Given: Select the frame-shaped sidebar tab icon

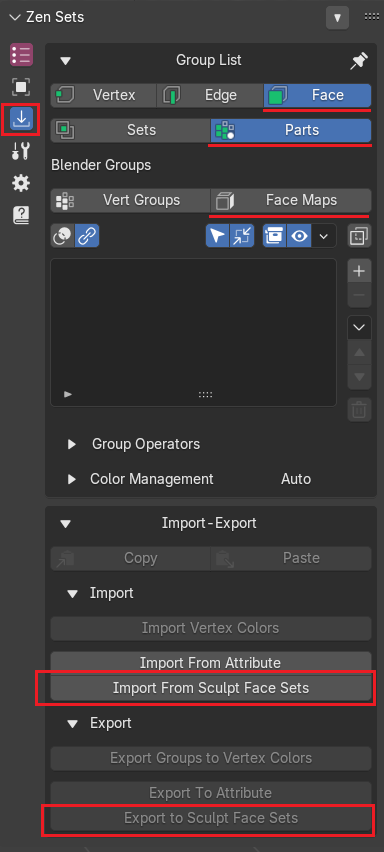Looking at the screenshot, I should pyautogui.click(x=21, y=86).
